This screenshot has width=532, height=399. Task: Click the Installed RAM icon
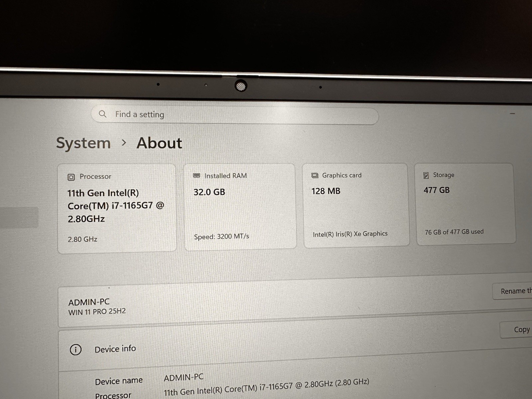tap(197, 176)
